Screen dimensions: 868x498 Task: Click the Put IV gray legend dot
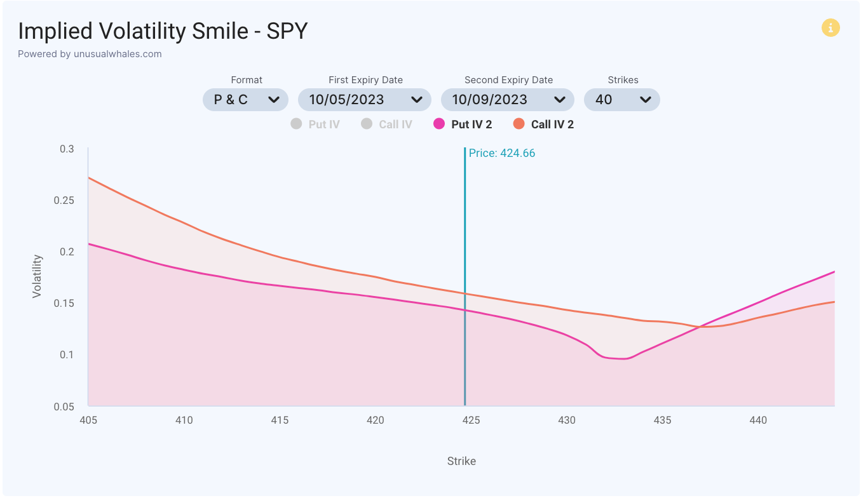[x=295, y=124]
